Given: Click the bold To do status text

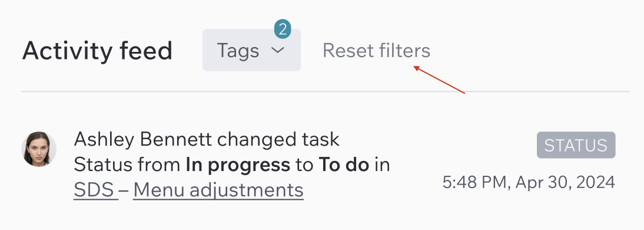Looking at the screenshot, I should pos(344,165).
